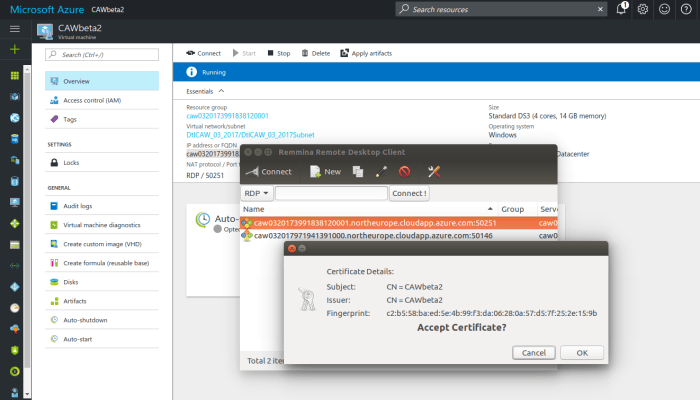The height and width of the screenshot is (400, 700).
Task: Click Connect in the Azure VM toolbar
Action: pos(204,53)
